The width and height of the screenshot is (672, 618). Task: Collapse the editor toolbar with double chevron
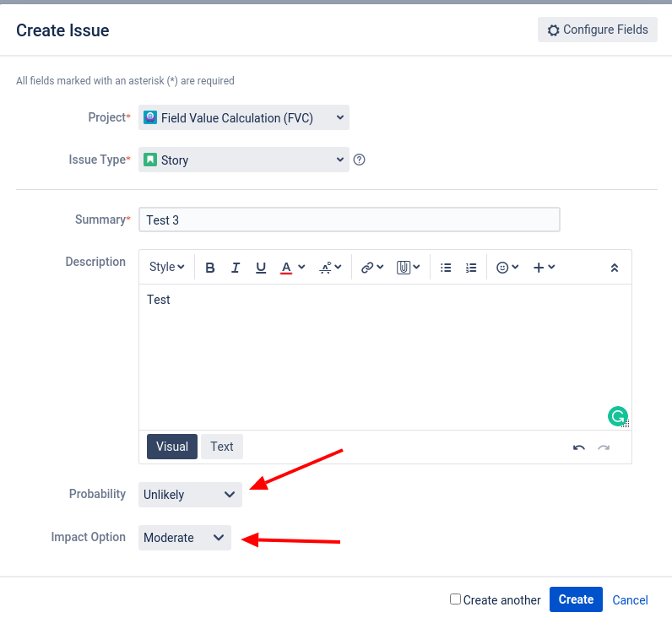[x=614, y=268]
